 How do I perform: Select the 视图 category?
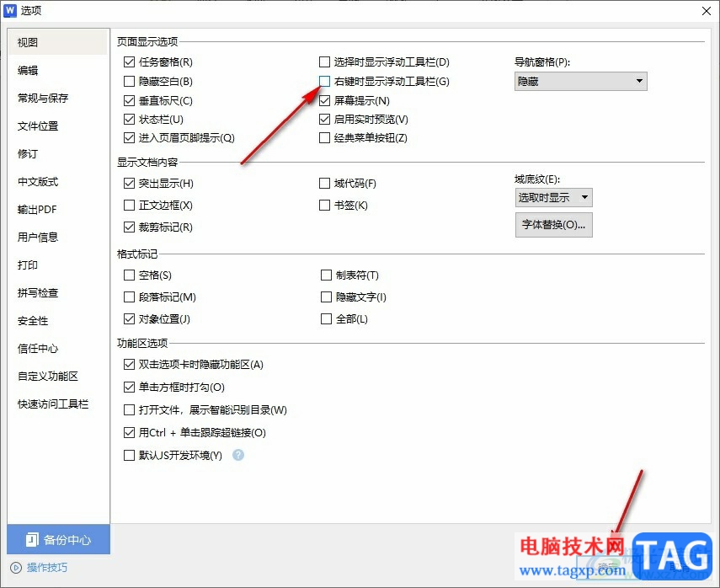[x=58, y=42]
